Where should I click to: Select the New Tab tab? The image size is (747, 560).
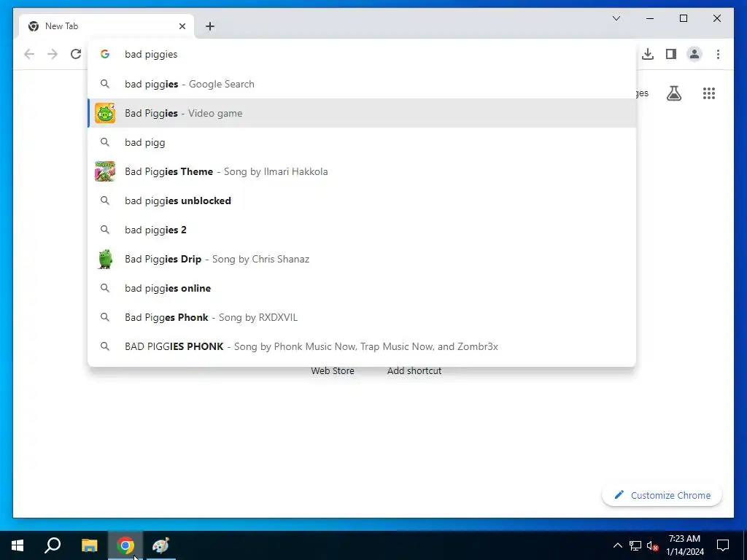click(x=107, y=26)
